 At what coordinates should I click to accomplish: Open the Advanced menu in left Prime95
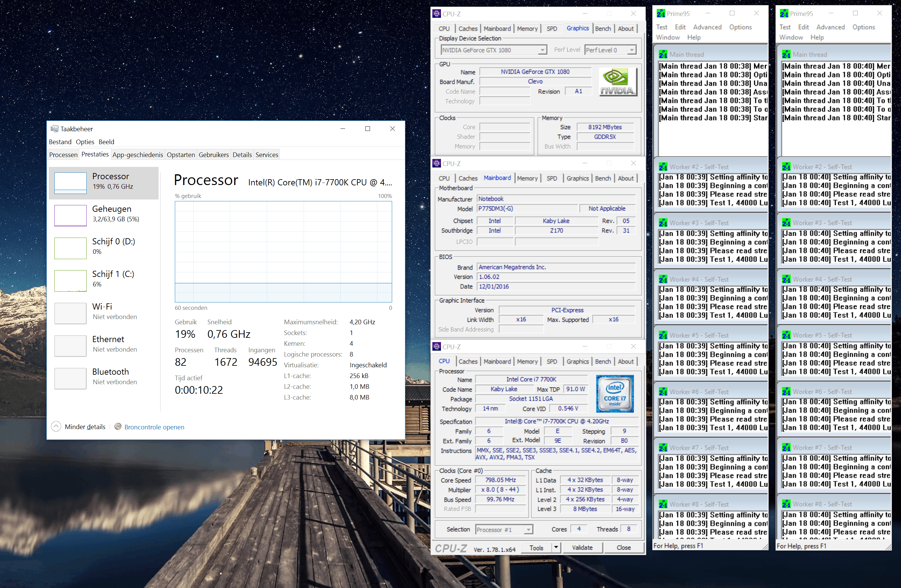pos(707,27)
